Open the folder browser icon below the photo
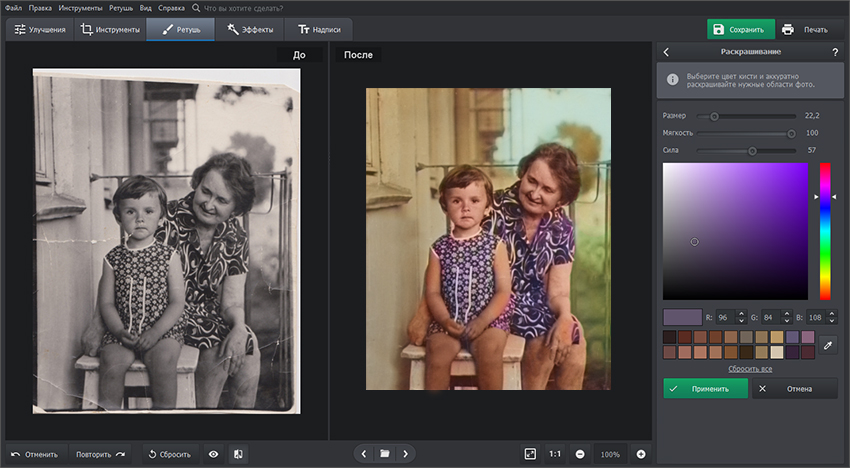 (384, 453)
